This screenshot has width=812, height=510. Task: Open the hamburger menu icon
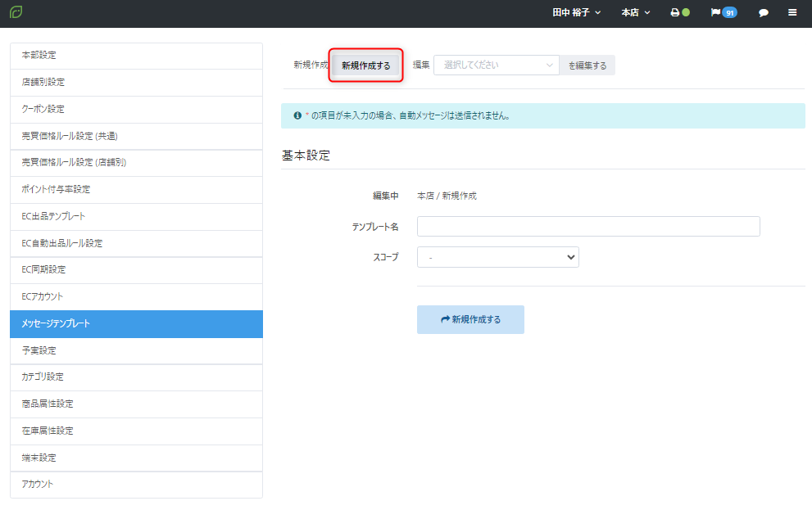(x=792, y=13)
